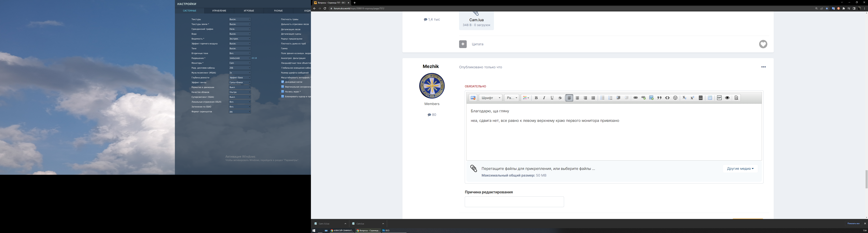Enable На весь экран checkbox
Image resolution: width=868 pixels, height=233 pixels.
click(x=283, y=92)
